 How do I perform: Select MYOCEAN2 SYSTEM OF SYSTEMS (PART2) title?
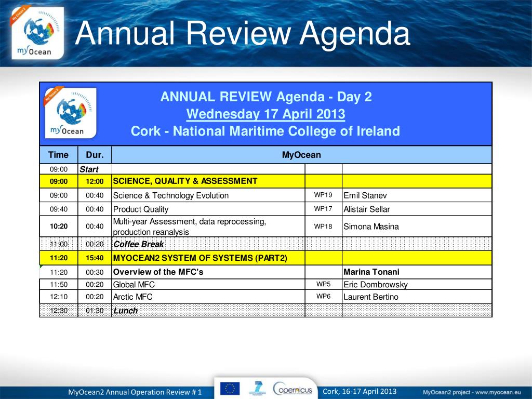point(200,258)
